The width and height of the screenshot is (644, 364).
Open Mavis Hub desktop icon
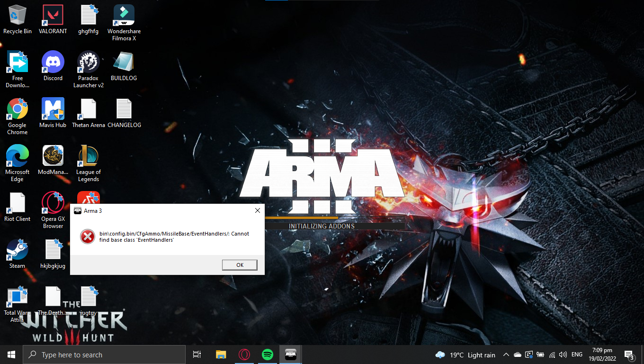53,110
